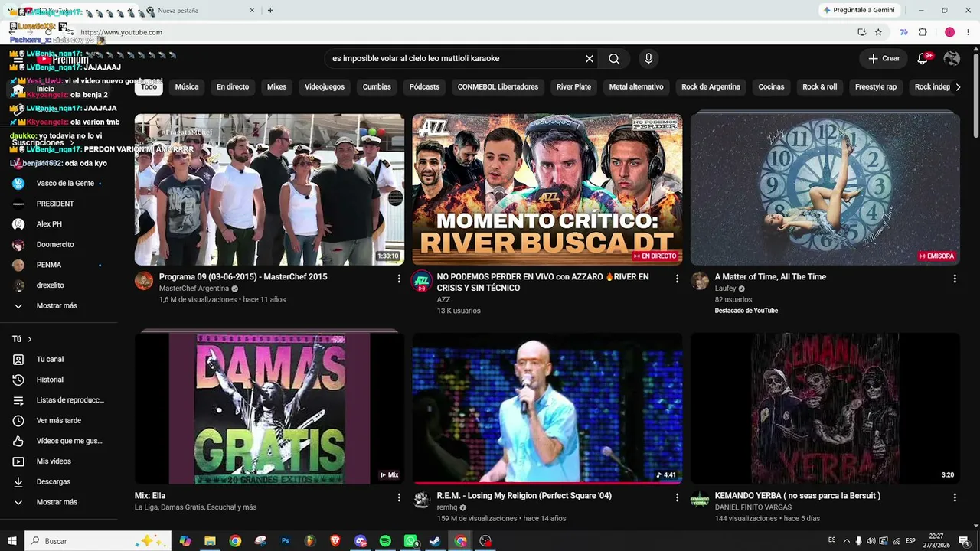Open File Explorer from the taskbar
Viewport: 980px width, 551px height.
coord(210,541)
